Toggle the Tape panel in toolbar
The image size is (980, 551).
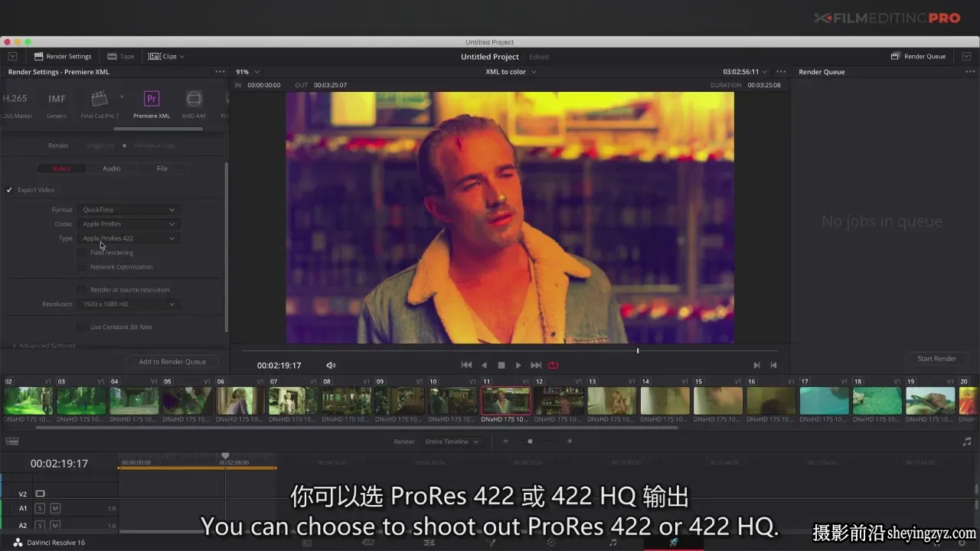pos(121,57)
